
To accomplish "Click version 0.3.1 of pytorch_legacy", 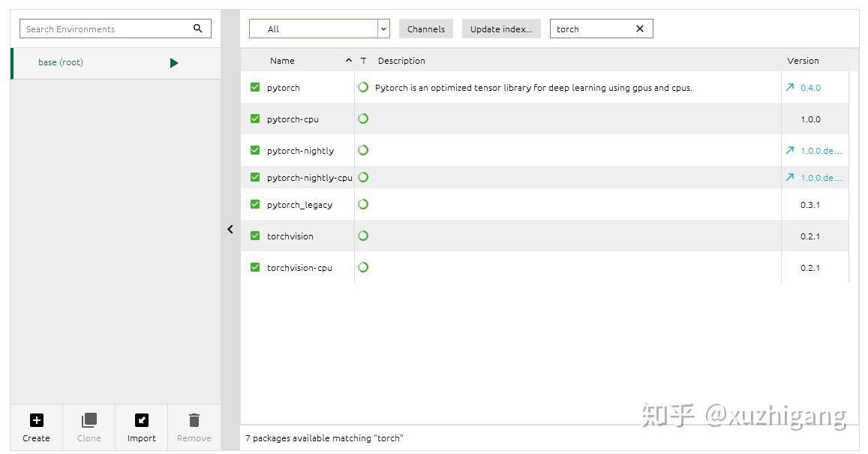I will pyautogui.click(x=810, y=205).
